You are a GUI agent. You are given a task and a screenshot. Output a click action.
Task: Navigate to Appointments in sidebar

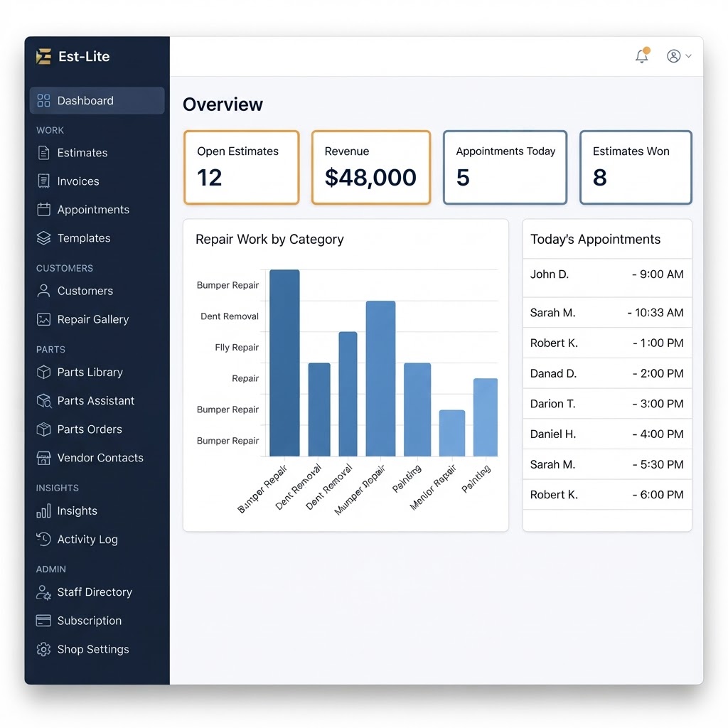coord(93,210)
